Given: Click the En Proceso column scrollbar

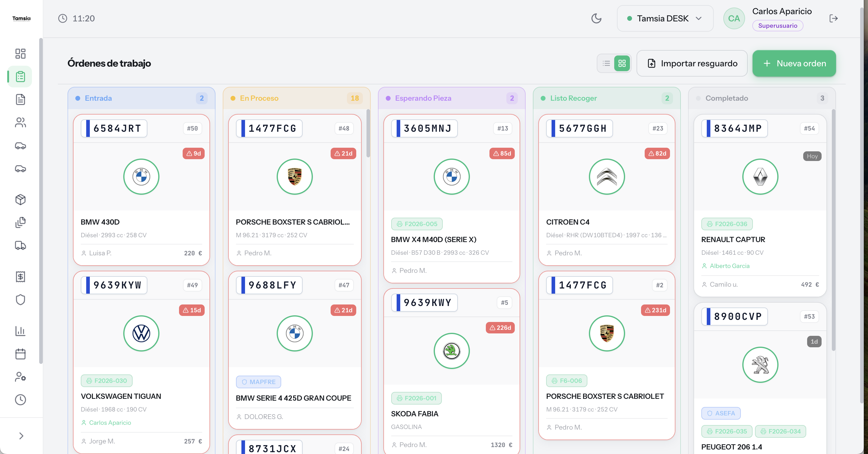Looking at the screenshot, I should (x=368, y=133).
